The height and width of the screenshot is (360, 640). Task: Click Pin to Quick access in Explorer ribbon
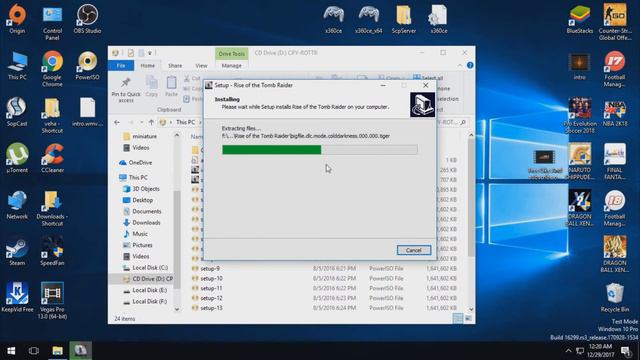coord(126,89)
